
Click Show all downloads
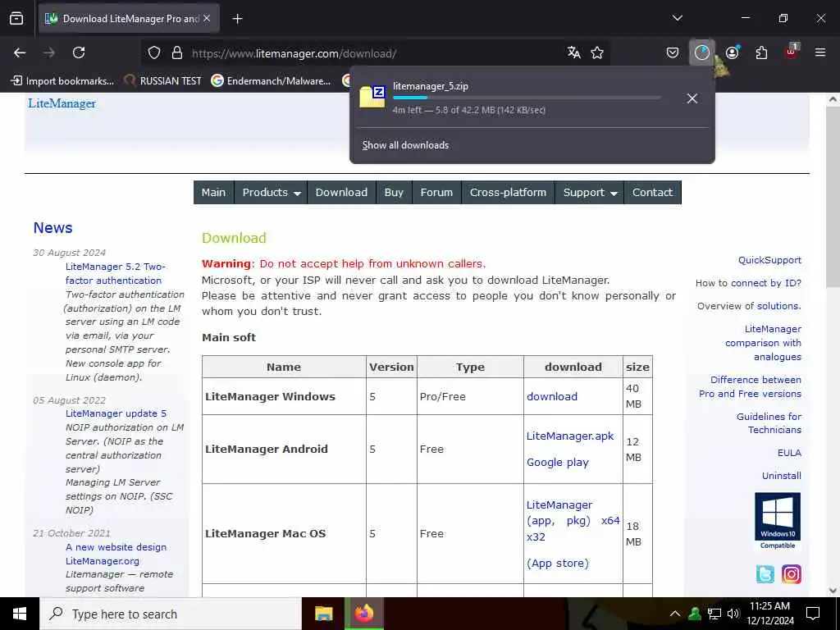(x=405, y=145)
